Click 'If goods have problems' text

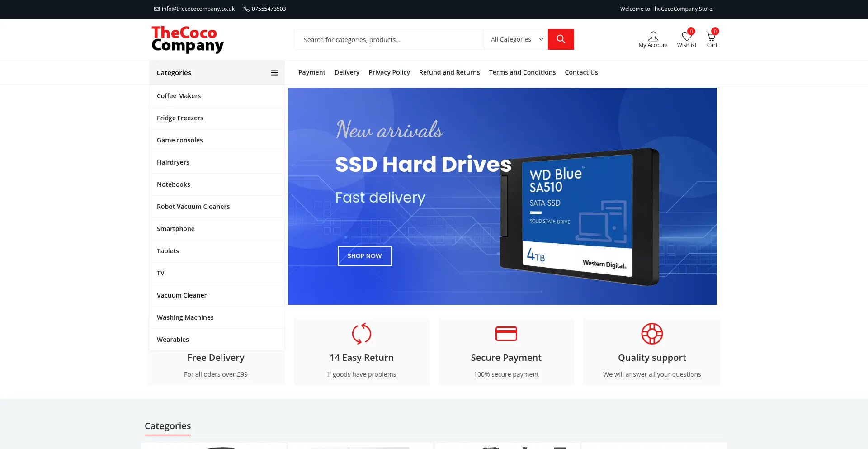(362, 374)
